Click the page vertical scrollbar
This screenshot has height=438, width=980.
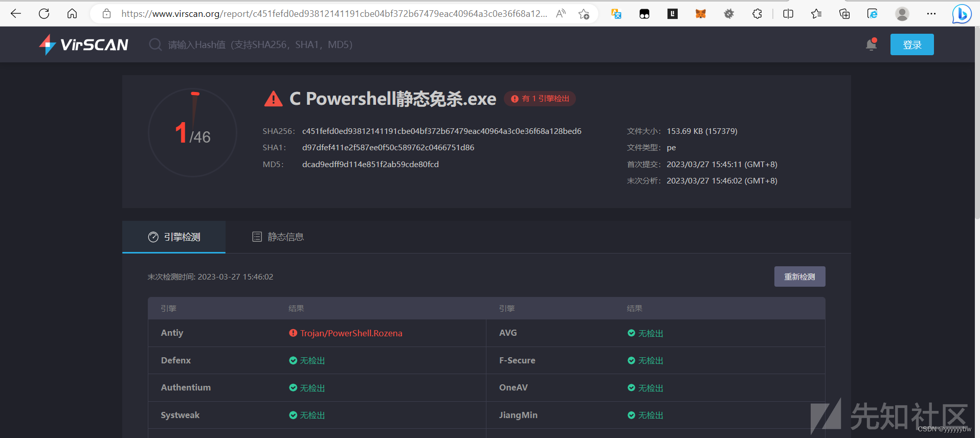977,123
